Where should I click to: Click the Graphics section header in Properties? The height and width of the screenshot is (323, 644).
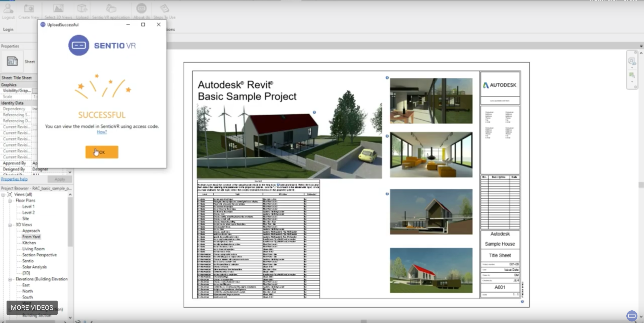19,85
